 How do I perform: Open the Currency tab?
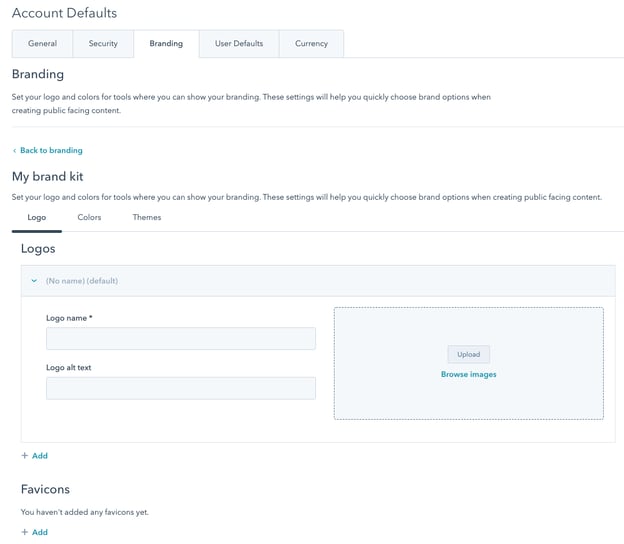[x=311, y=44]
